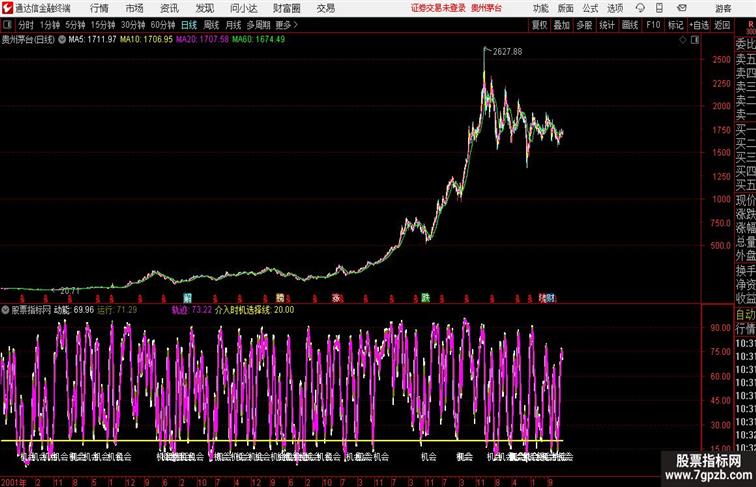Select the 日线 daily period
The image size is (756, 487).
(x=189, y=25)
